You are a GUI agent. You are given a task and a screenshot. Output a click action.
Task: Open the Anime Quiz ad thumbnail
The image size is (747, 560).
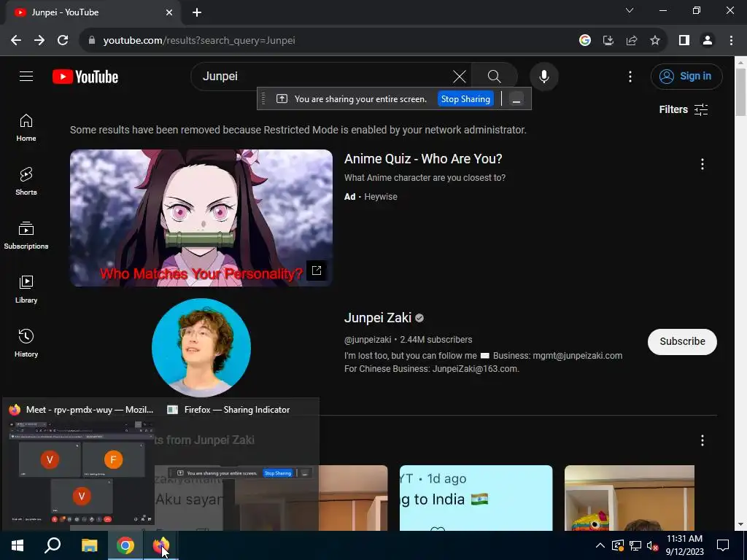click(201, 218)
